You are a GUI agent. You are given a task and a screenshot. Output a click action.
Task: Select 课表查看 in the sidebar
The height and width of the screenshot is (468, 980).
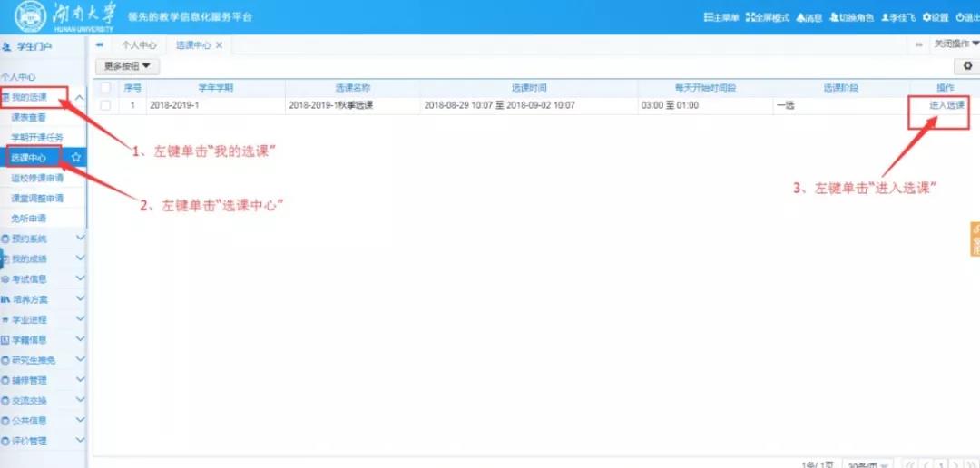coord(28,117)
